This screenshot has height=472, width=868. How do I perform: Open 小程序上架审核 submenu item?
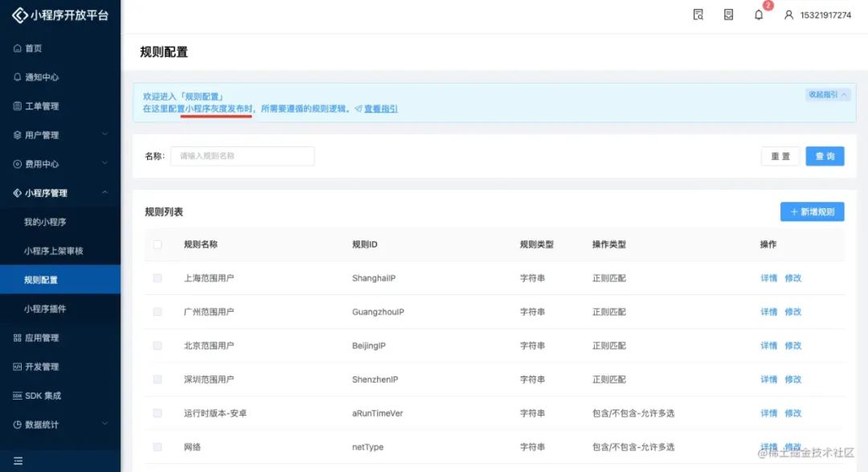[x=53, y=251]
